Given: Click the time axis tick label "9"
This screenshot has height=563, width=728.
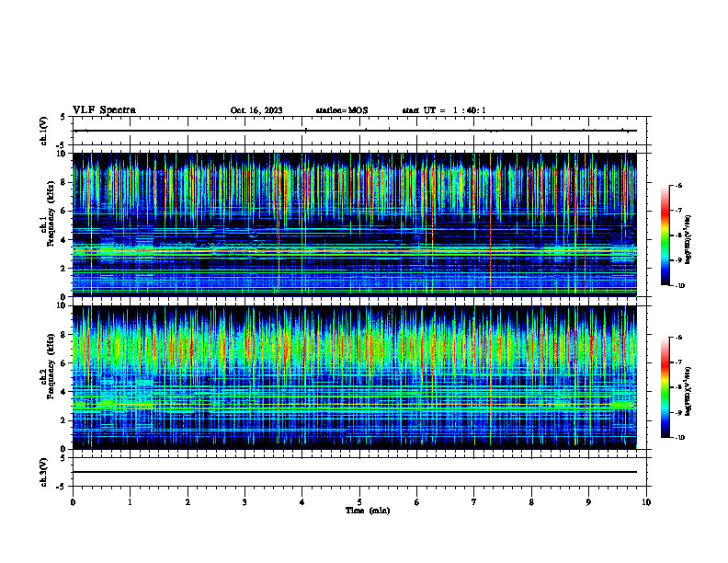Looking at the screenshot, I should (588, 502).
